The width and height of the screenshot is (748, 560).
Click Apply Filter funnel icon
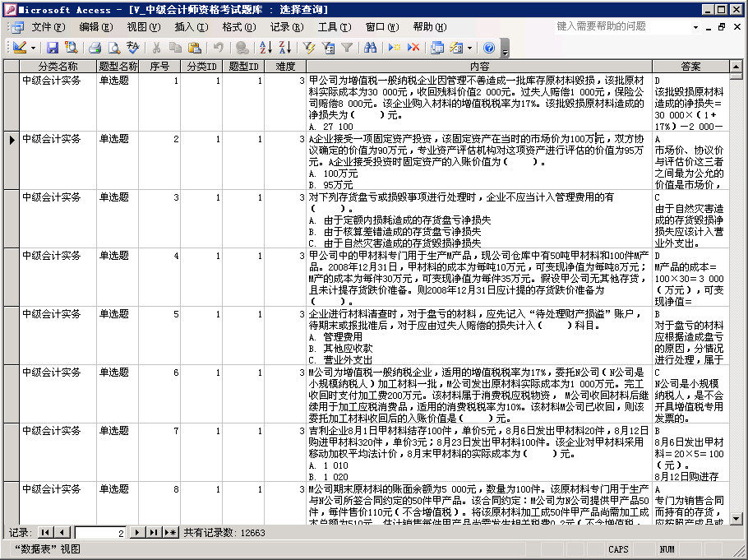(x=347, y=47)
